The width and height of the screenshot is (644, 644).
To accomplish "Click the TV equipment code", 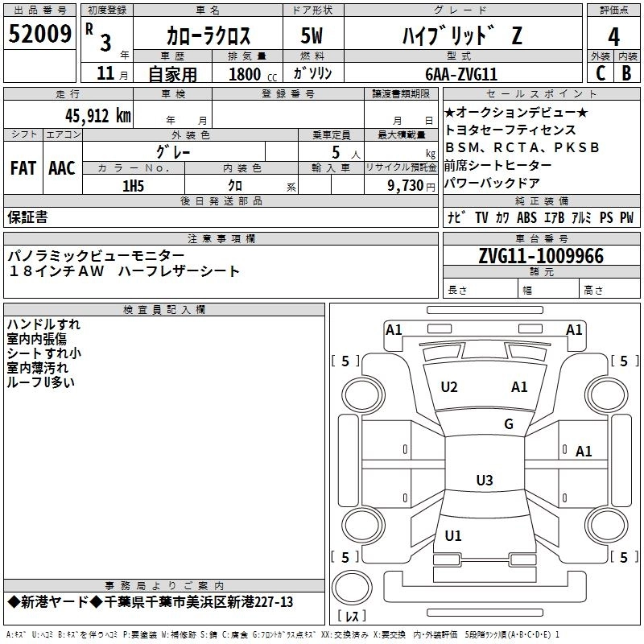I will (481, 217).
